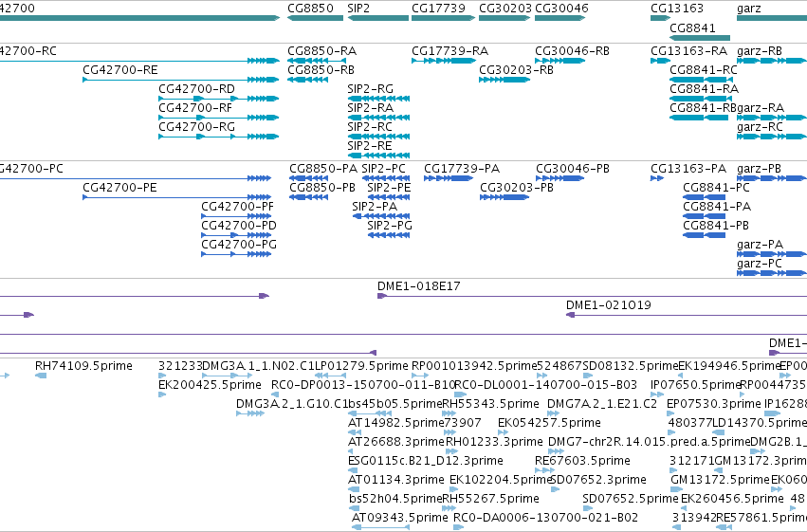The width and height of the screenshot is (807, 532).
Task: Select transcript SIP2-RC
Action: pyautogui.click(x=378, y=137)
